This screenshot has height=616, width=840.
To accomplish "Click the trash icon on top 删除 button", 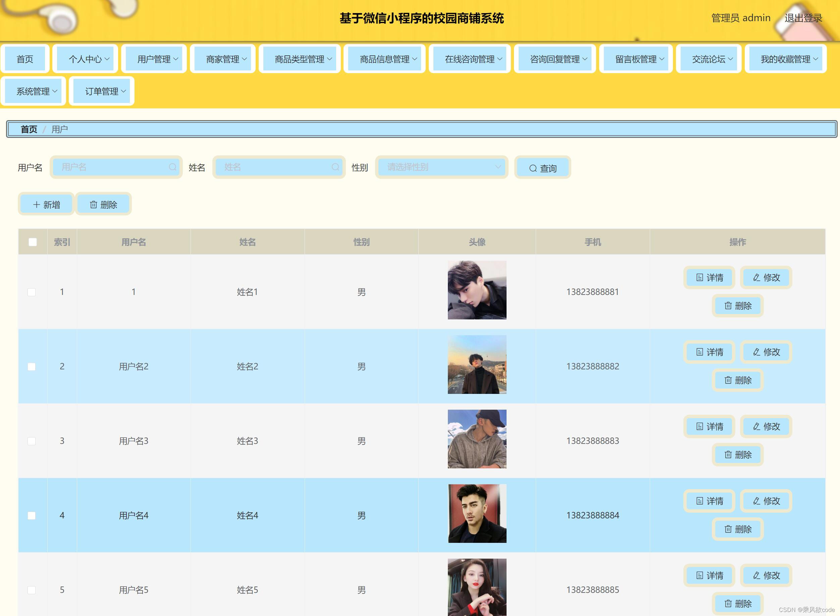I will [x=94, y=205].
